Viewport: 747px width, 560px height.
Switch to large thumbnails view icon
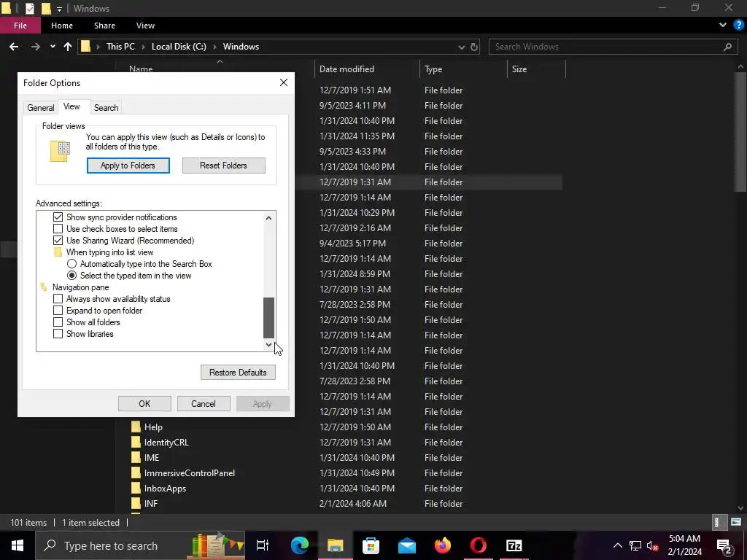736,522
